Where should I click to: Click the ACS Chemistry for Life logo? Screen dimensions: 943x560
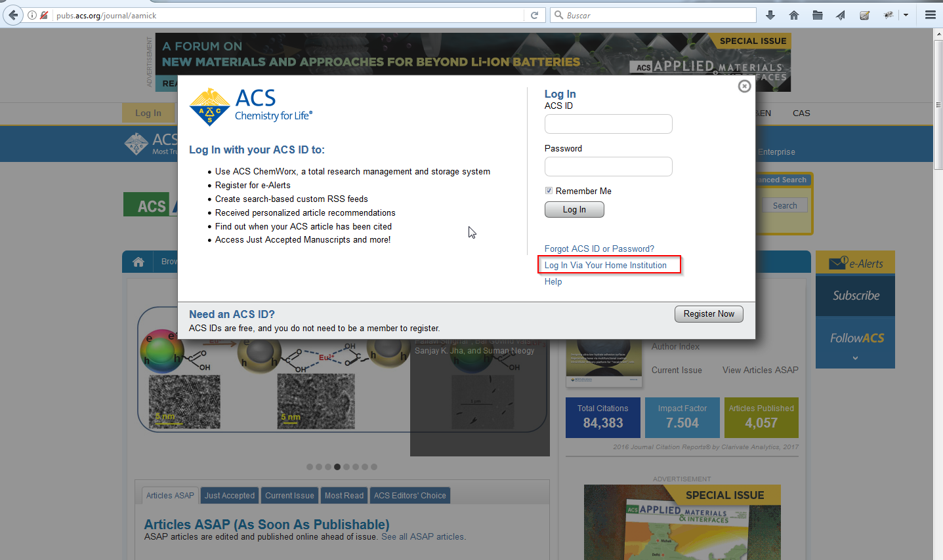click(251, 106)
